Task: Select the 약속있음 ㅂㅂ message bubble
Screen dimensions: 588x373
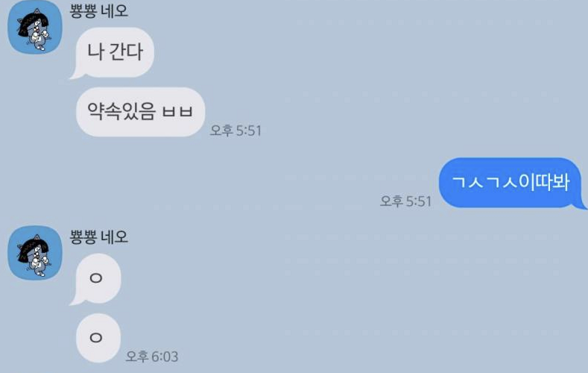Action: (x=141, y=112)
